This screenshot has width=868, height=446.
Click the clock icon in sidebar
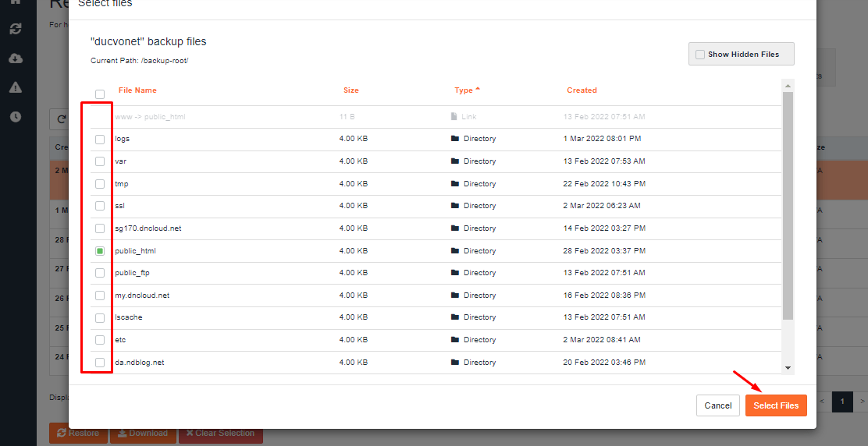[x=16, y=117]
